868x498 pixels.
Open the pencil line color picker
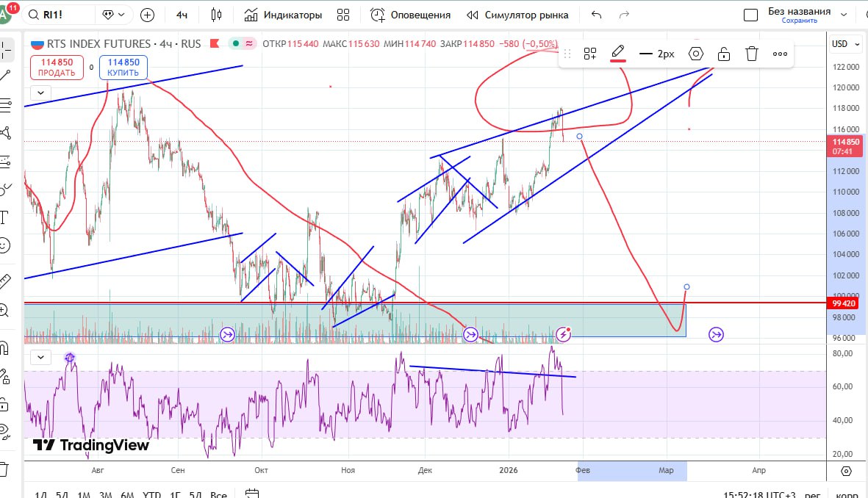tap(618, 54)
